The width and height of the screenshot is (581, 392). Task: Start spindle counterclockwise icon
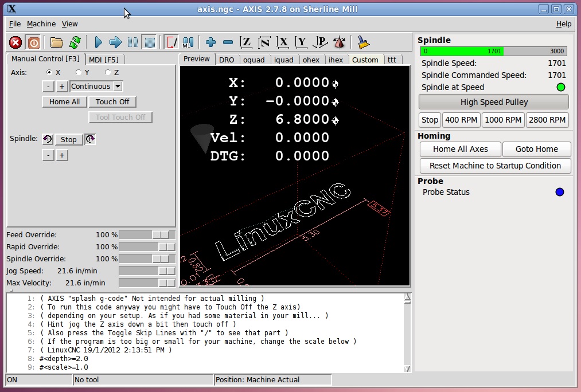(x=48, y=139)
